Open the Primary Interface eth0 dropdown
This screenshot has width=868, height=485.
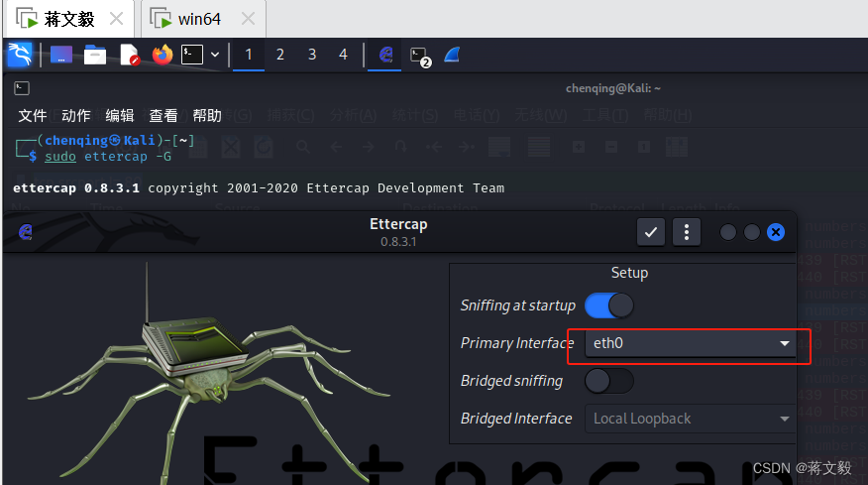point(691,343)
